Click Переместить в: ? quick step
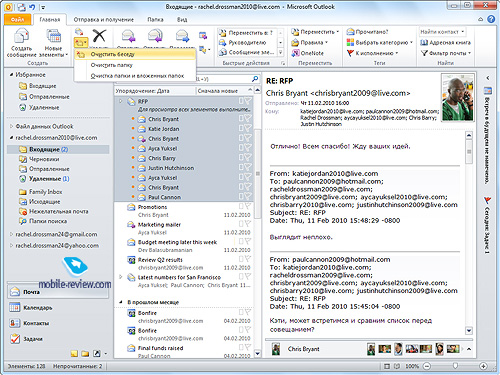The width and height of the screenshot is (500, 375). (247, 33)
